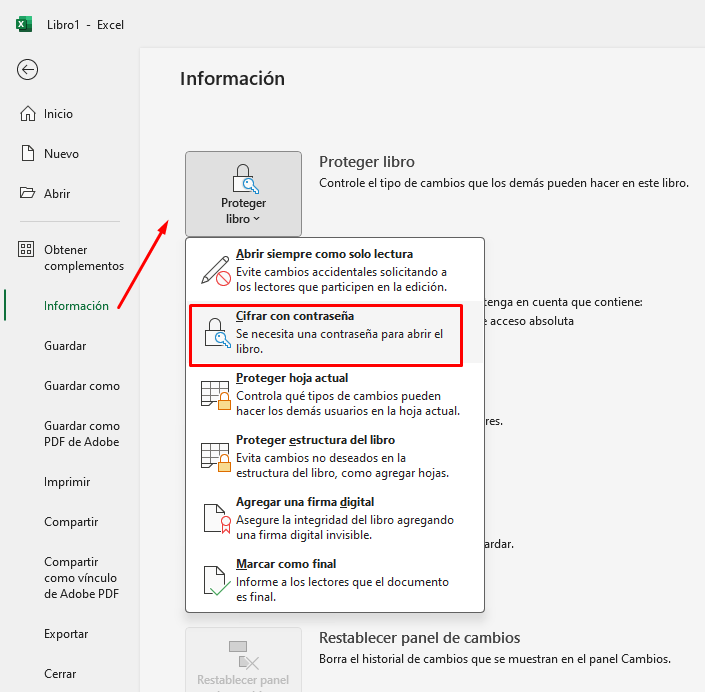This screenshot has height=692, width=705.
Task: Open the Información tab in sidebar
Action: pyautogui.click(x=76, y=306)
